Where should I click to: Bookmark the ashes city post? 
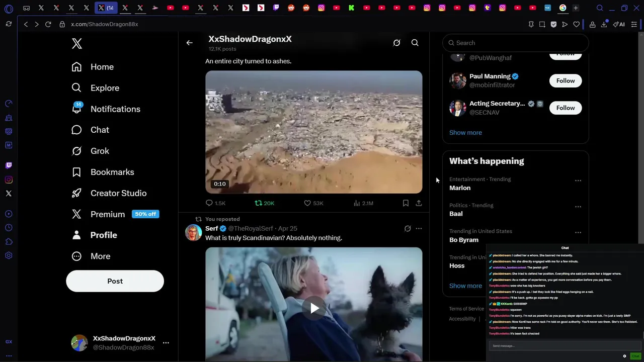click(x=406, y=203)
